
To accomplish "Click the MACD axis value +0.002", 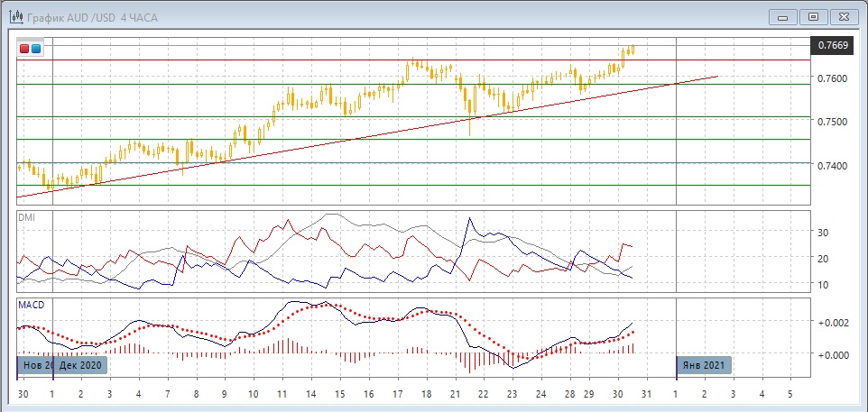I will [x=830, y=323].
